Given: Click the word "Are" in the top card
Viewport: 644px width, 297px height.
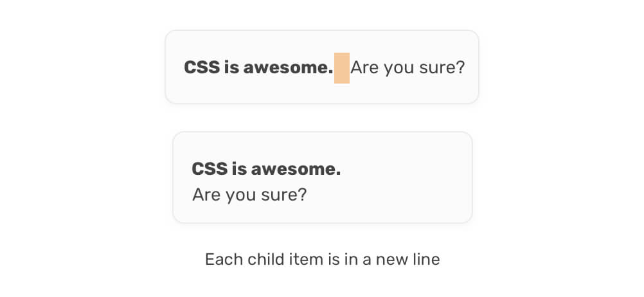Looking at the screenshot, I should [x=364, y=67].
